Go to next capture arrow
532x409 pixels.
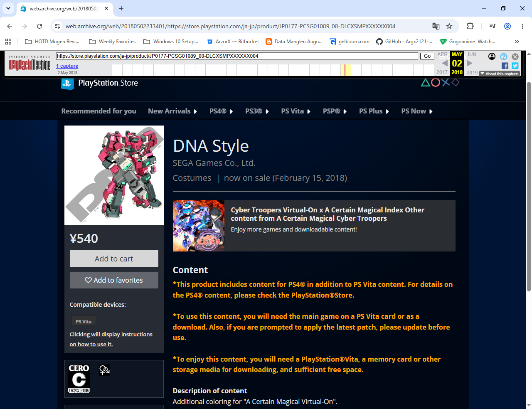coord(470,63)
